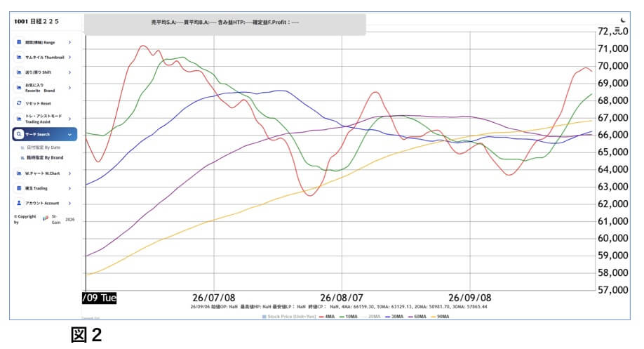Click the 60MA purple legend swatch
The width and height of the screenshot is (644, 349).
pos(410,317)
